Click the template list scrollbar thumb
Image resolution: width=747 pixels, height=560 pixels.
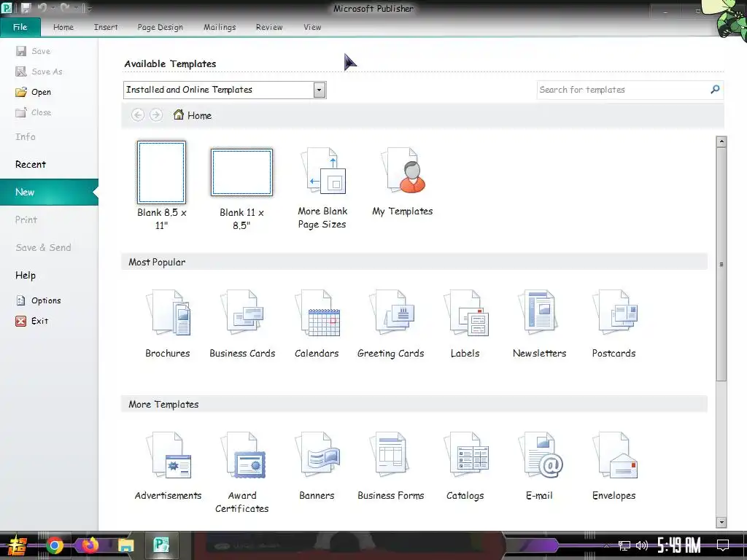click(721, 264)
